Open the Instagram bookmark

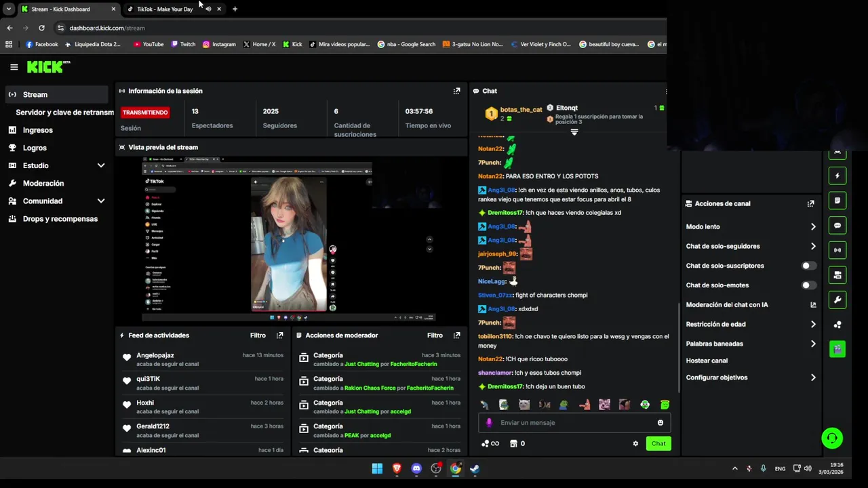[219, 44]
